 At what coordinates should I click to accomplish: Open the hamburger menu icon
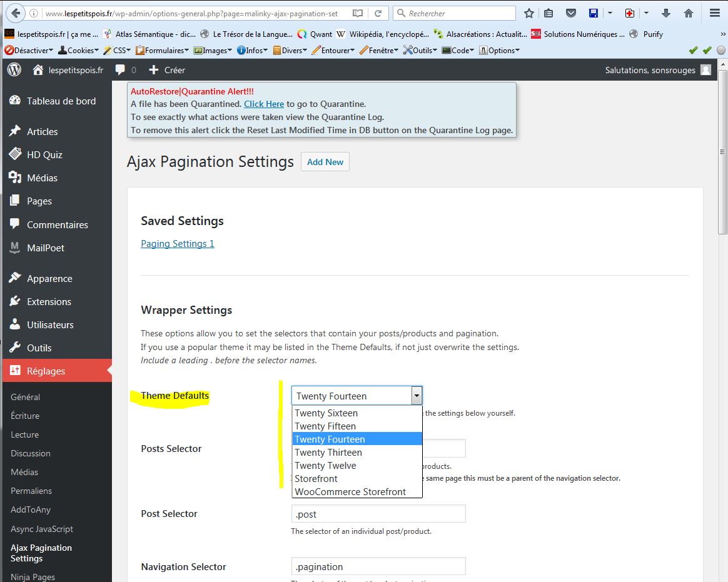tap(714, 13)
